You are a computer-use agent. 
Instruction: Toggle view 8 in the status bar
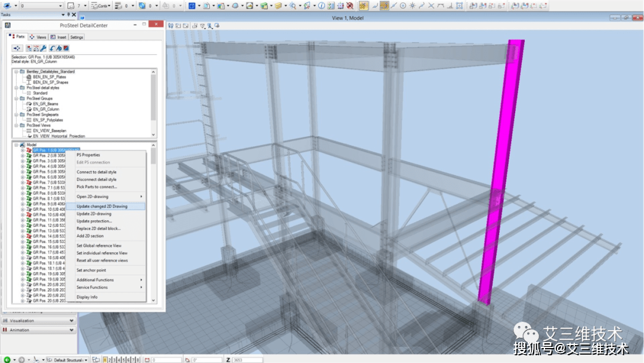coord(138,359)
